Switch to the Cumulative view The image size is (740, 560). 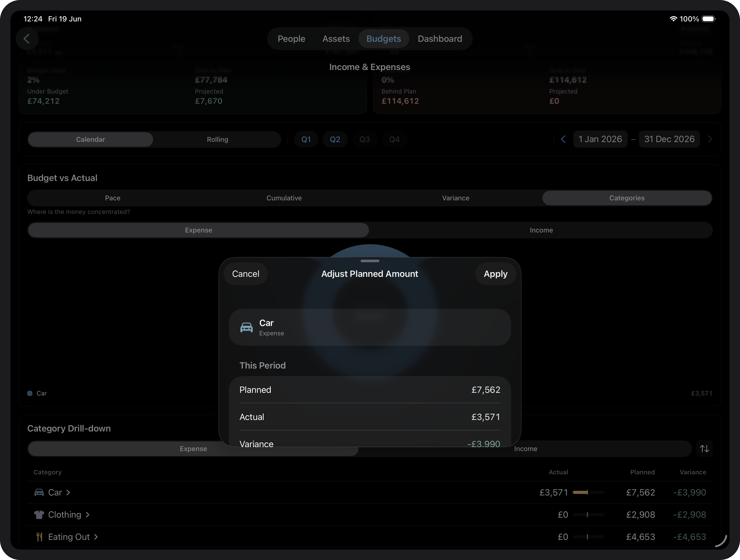284,198
